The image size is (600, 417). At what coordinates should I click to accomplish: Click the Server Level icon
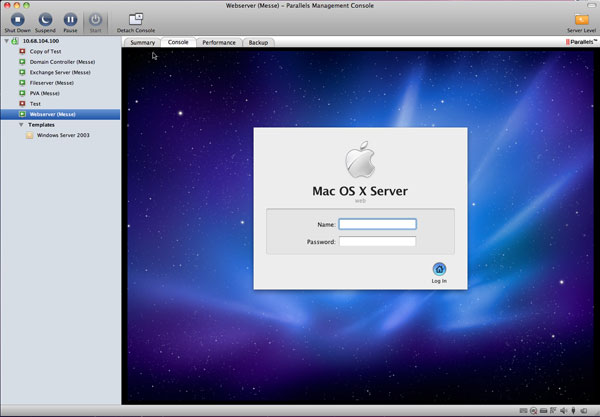(x=580, y=19)
